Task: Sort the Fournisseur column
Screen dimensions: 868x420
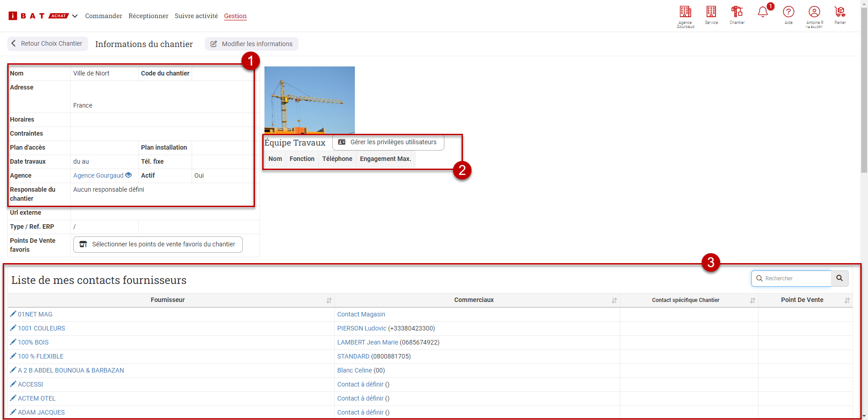Action: point(329,301)
